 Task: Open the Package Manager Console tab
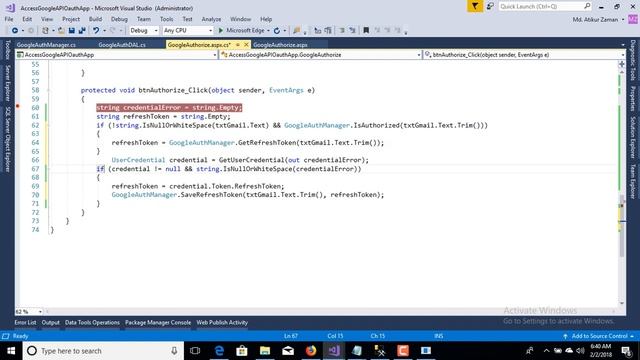pyautogui.click(x=158, y=322)
